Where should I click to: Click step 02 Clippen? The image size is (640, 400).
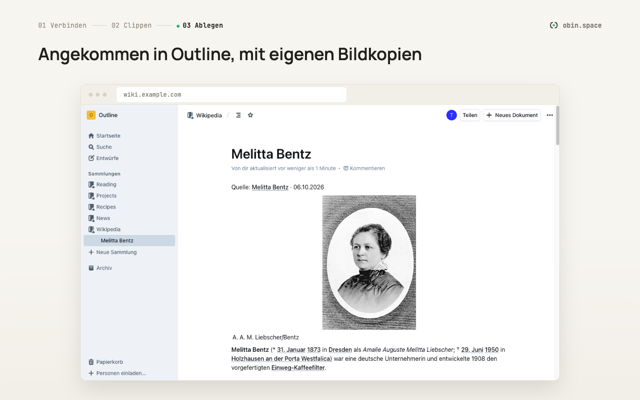pyautogui.click(x=131, y=25)
